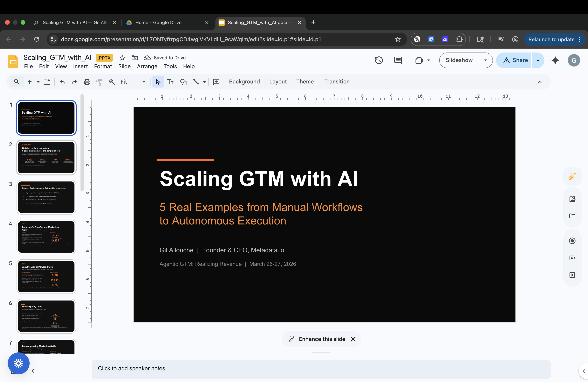The width and height of the screenshot is (588, 382).
Task: Open the Tools menu
Action: click(170, 66)
